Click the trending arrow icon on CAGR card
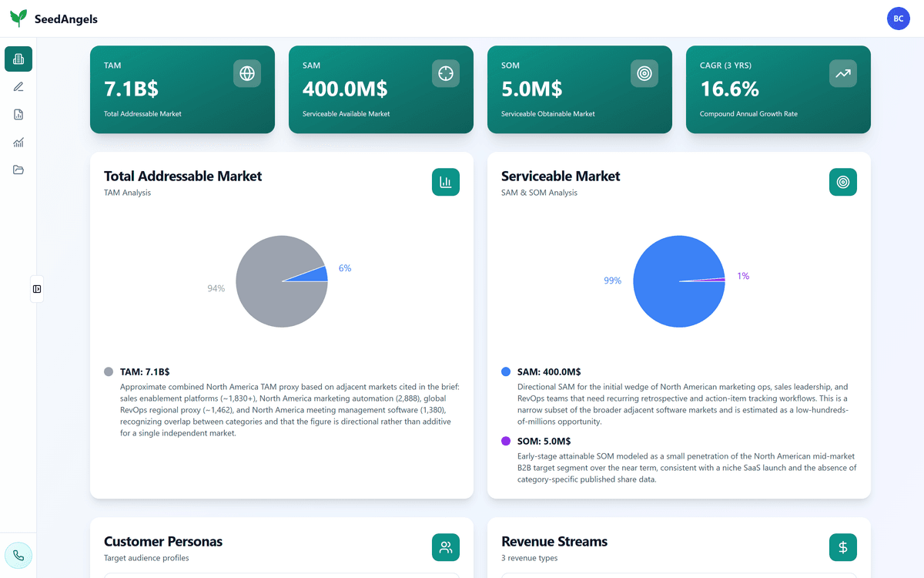 click(x=843, y=73)
